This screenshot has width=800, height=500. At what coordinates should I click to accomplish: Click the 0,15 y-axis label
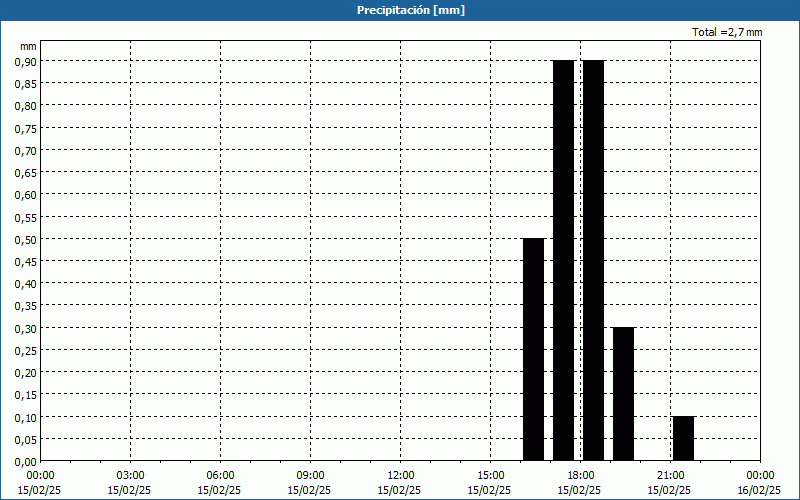click(26, 394)
